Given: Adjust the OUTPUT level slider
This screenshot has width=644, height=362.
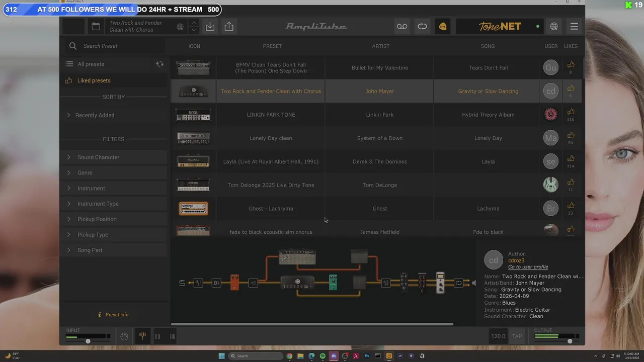Looking at the screenshot, I should [x=570, y=341].
